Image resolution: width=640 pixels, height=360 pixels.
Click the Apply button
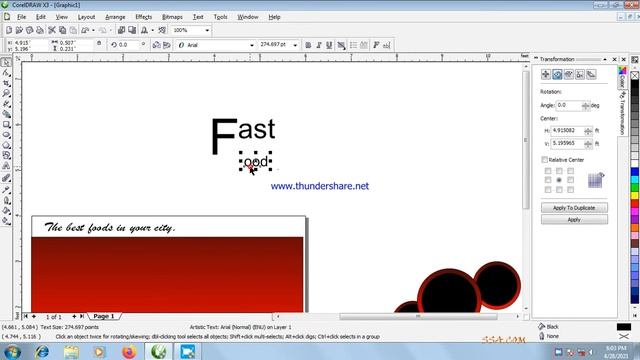pyautogui.click(x=574, y=220)
